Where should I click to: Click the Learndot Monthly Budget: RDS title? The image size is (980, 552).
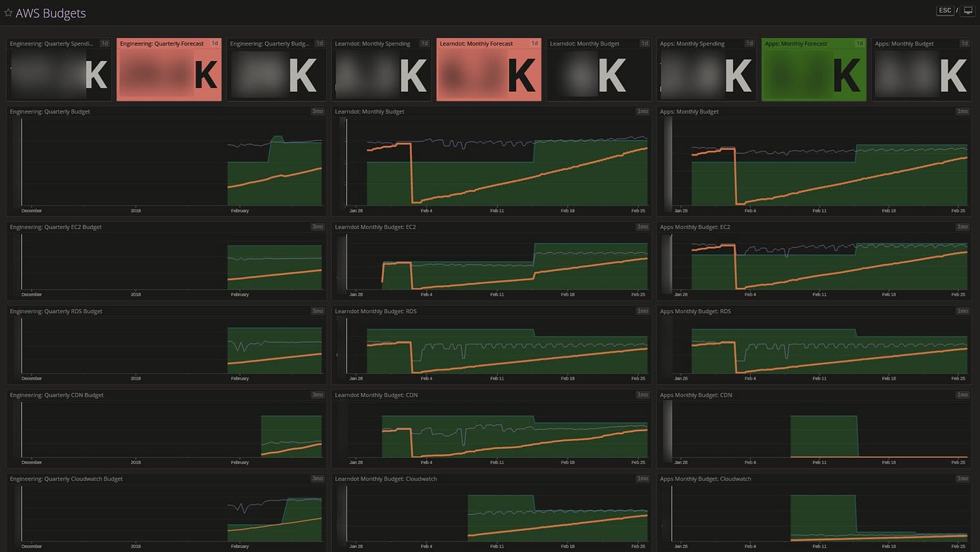pyautogui.click(x=375, y=311)
